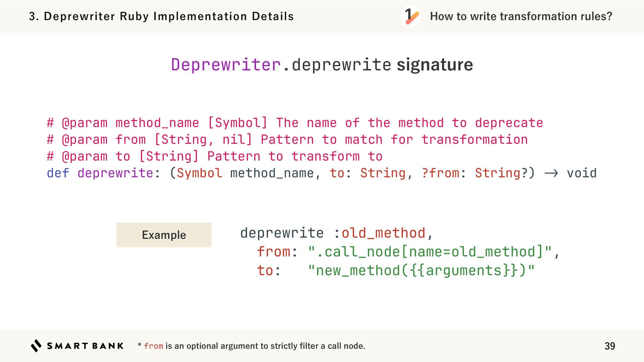The width and height of the screenshot is (644, 362).
Task: Click the ':old_method' symbol in example
Action: pyautogui.click(x=379, y=233)
